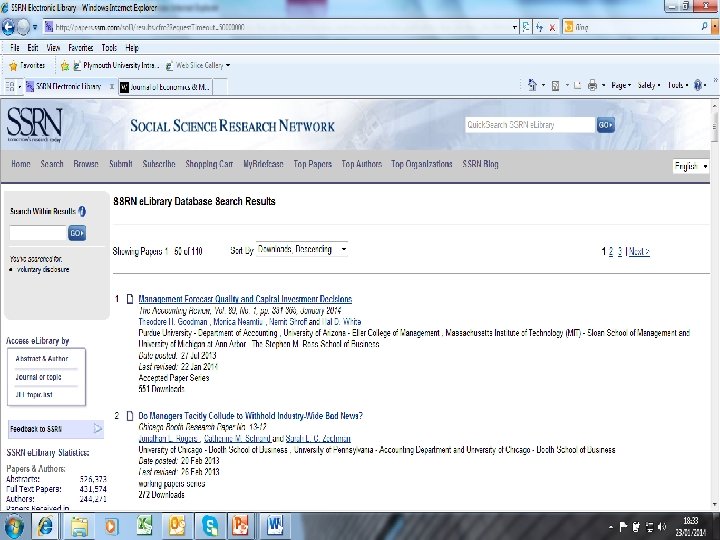Click the Refresh icon beside address bar
This screenshot has width=720, height=540.
tap(539, 27)
